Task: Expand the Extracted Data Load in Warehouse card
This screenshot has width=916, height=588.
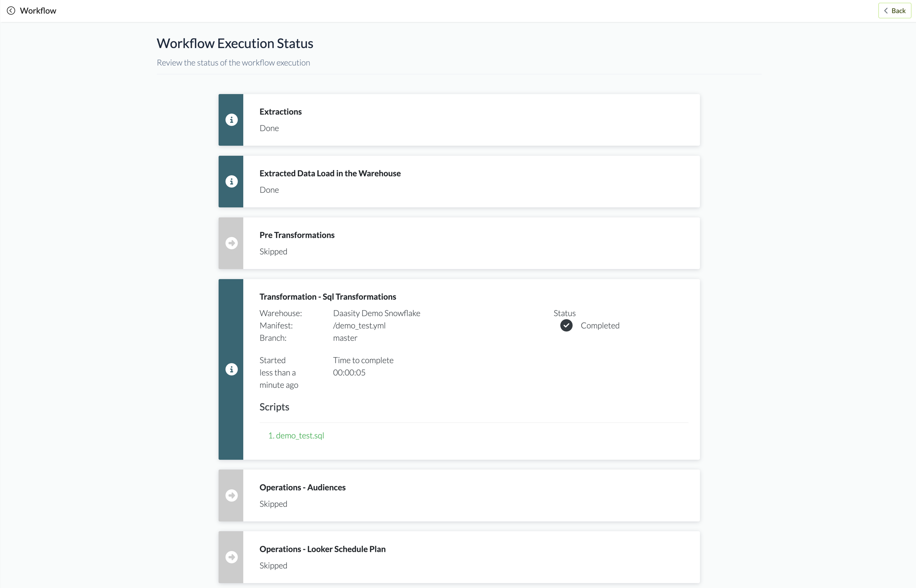Action: (471, 181)
